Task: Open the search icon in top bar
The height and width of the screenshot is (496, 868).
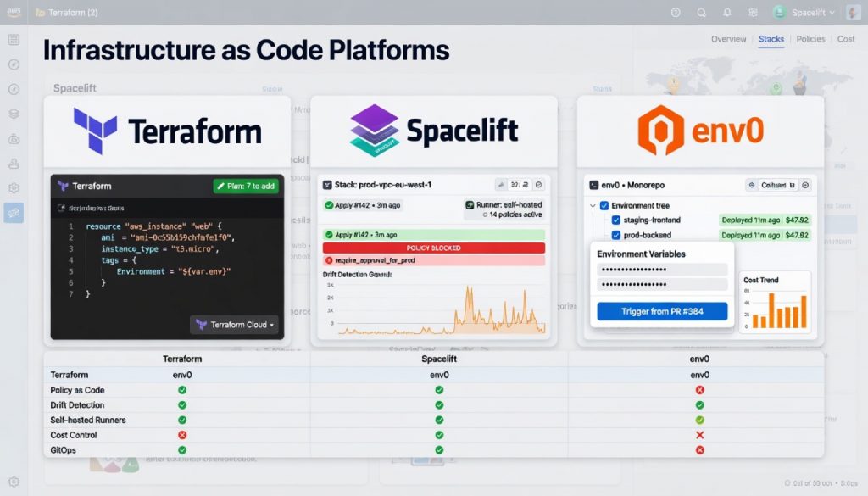Action: pyautogui.click(x=701, y=12)
